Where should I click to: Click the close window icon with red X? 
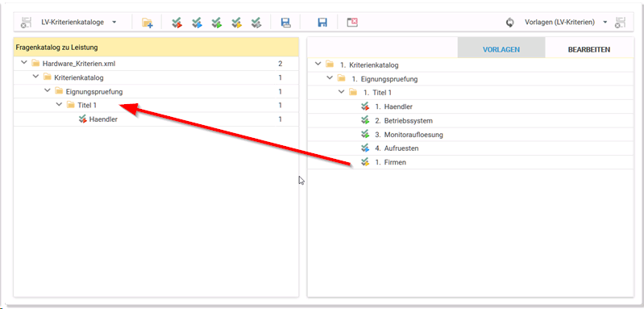point(352,23)
